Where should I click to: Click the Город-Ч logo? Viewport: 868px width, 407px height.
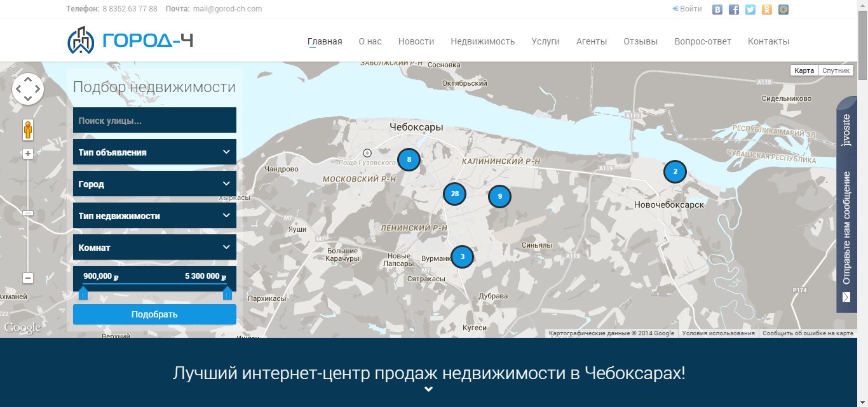(130, 41)
